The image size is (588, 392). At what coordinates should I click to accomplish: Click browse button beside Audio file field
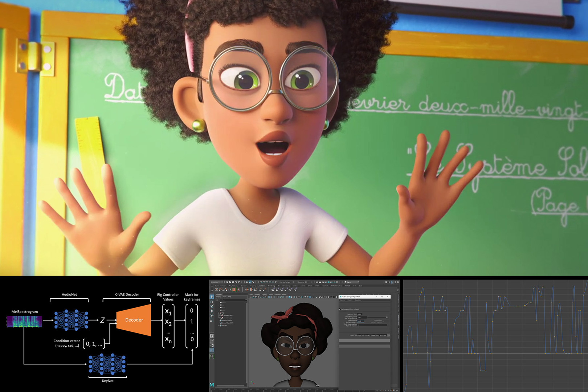[388, 335]
